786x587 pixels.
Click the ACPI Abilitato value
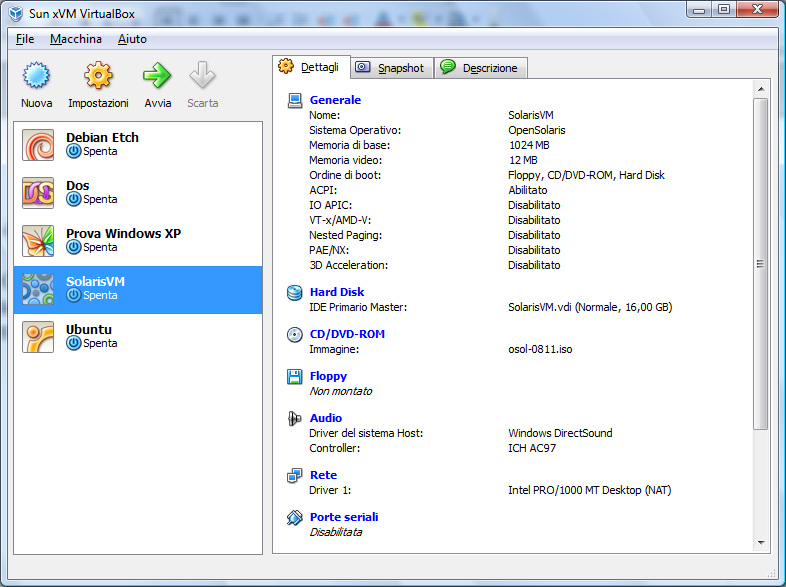(527, 190)
